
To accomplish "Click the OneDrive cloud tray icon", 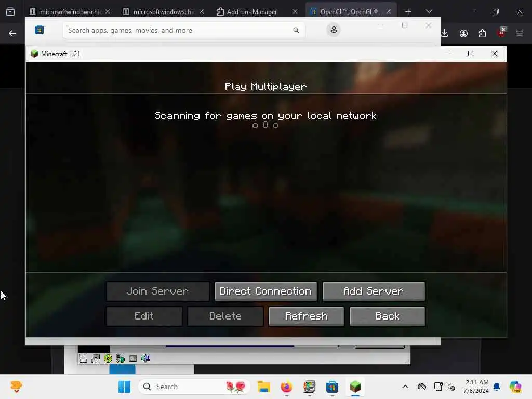I will [422, 387].
